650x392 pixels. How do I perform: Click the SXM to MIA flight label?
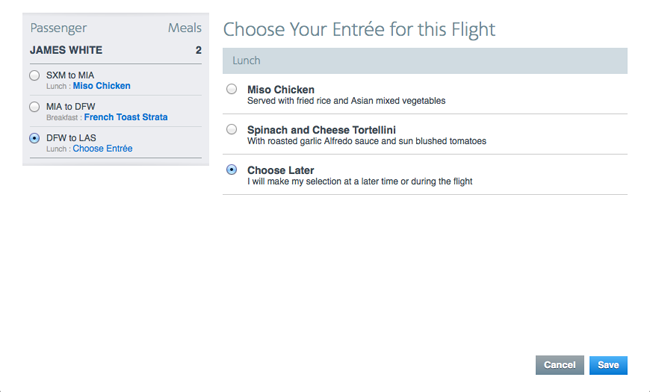click(x=70, y=75)
